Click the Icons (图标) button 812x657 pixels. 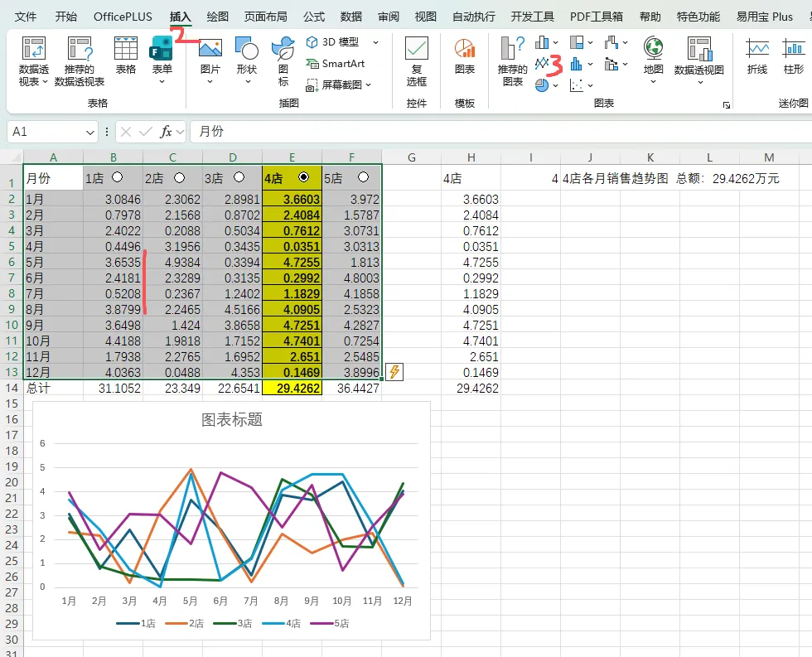tap(283, 61)
